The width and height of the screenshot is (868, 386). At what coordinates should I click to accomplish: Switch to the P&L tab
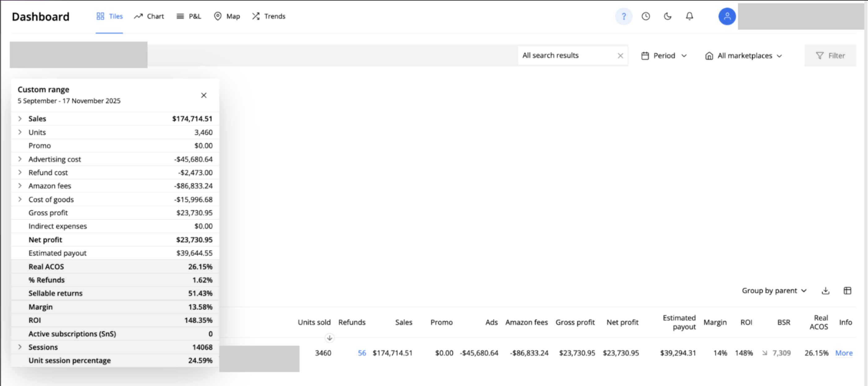[x=189, y=16]
